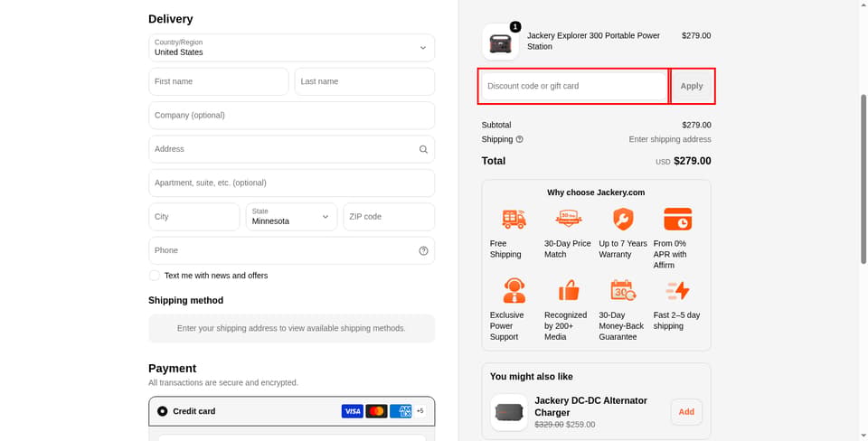Viewport: 868px width, 441px height.
Task: Click the Payment section heading
Action: [172, 369]
